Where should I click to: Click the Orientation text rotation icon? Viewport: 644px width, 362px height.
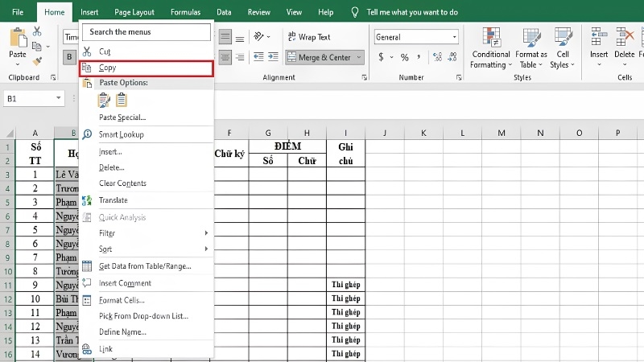click(258, 36)
